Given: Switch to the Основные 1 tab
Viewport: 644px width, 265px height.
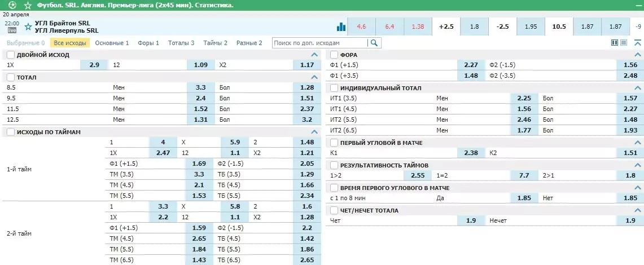Looking at the screenshot, I should click(x=112, y=43).
